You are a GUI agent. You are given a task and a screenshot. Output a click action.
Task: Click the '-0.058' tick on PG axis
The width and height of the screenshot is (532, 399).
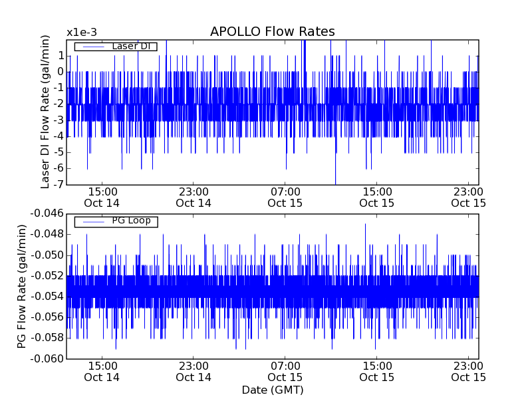[47, 338]
